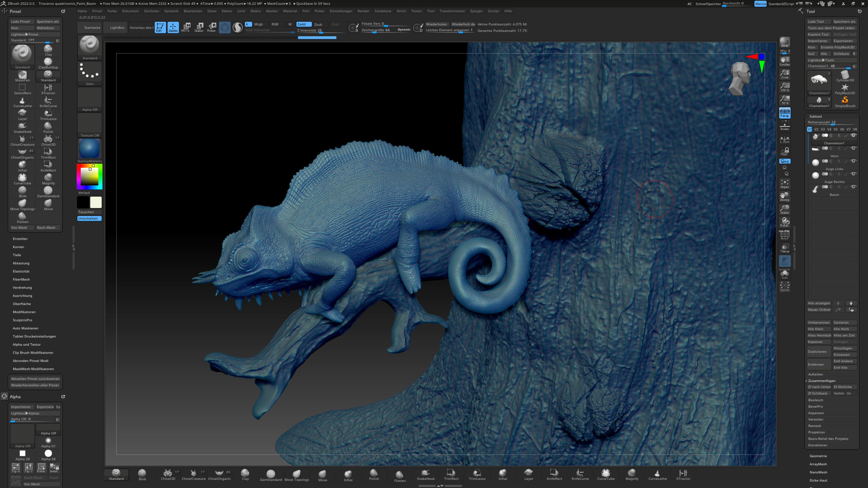Select the SnakeHook brush in Pinsel palette
This screenshot has width=868, height=488.
[22, 128]
